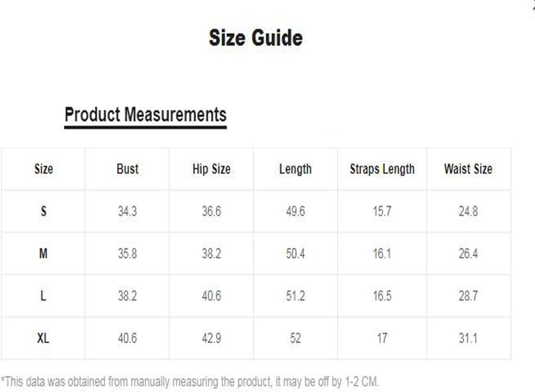Select the XL Length value 52
Screen dimensions: 535x392
295,338
